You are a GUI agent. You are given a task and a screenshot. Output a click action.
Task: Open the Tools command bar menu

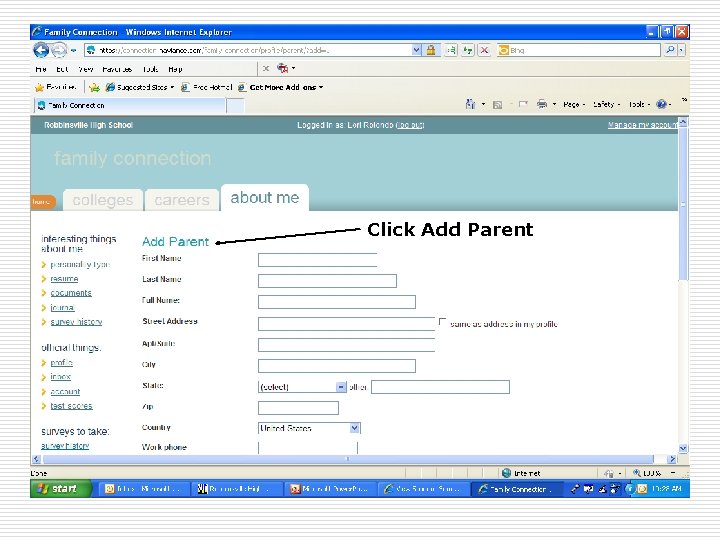(639, 105)
